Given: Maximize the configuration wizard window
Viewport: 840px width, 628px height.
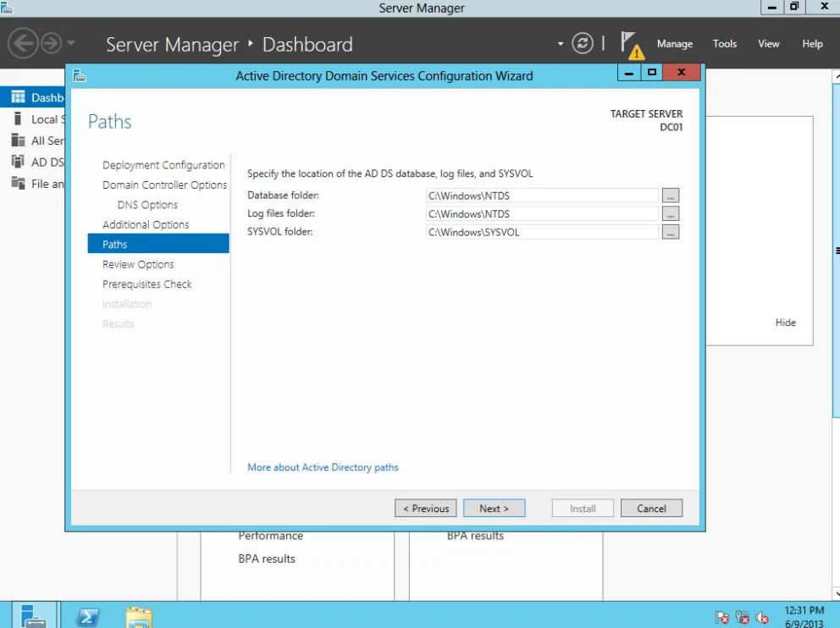Looking at the screenshot, I should (x=651, y=72).
